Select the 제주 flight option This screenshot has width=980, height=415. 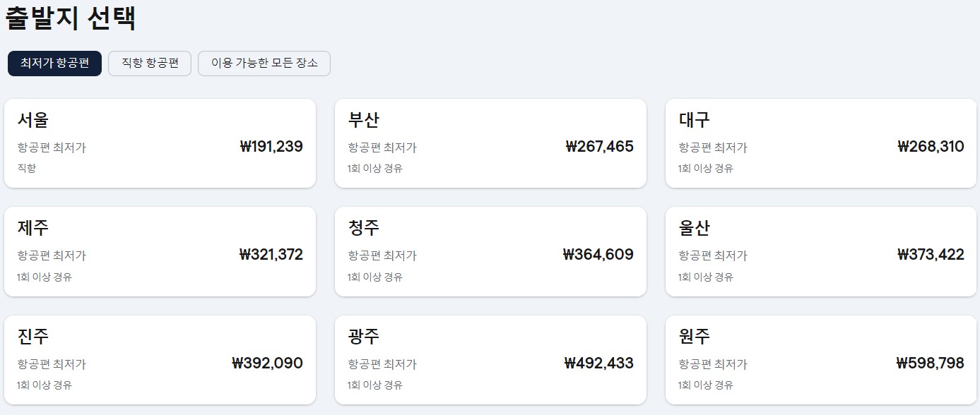tap(160, 251)
